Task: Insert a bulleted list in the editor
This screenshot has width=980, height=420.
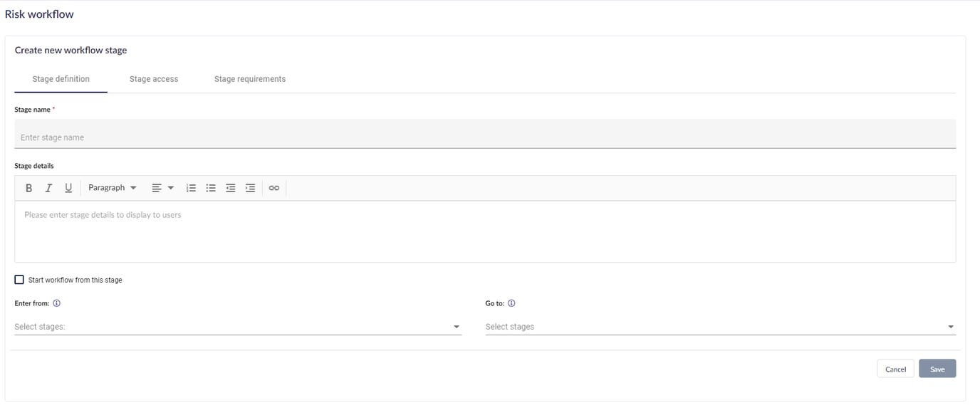Action: pos(211,187)
